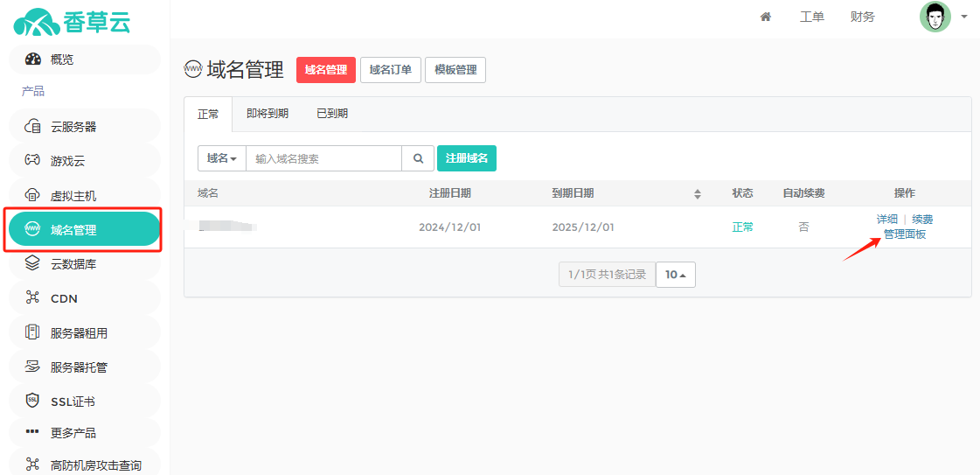980x475 pixels.
Task: Click the 游戏云 gamepad icon
Action: (32, 161)
